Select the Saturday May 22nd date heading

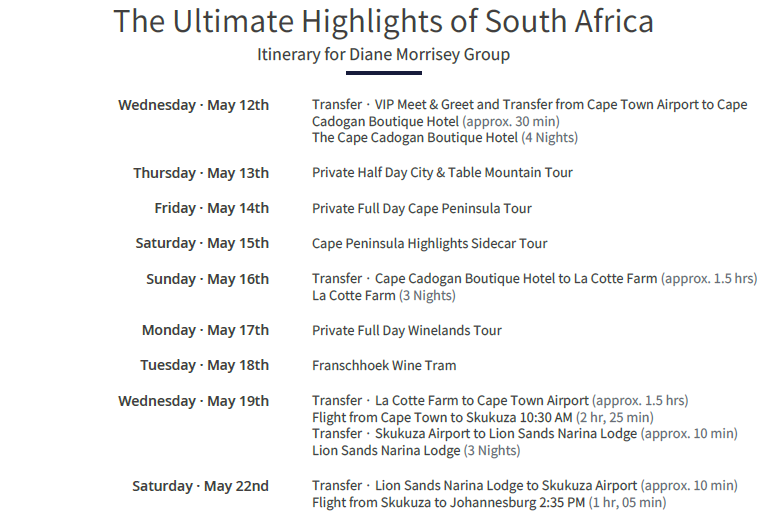tap(200, 486)
